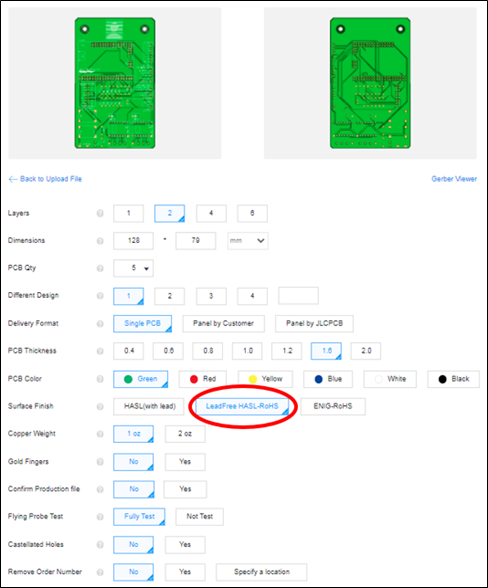Image resolution: width=488 pixels, height=588 pixels.
Task: Select LeadFree HASL-RoHS surface finish
Action: pos(242,406)
